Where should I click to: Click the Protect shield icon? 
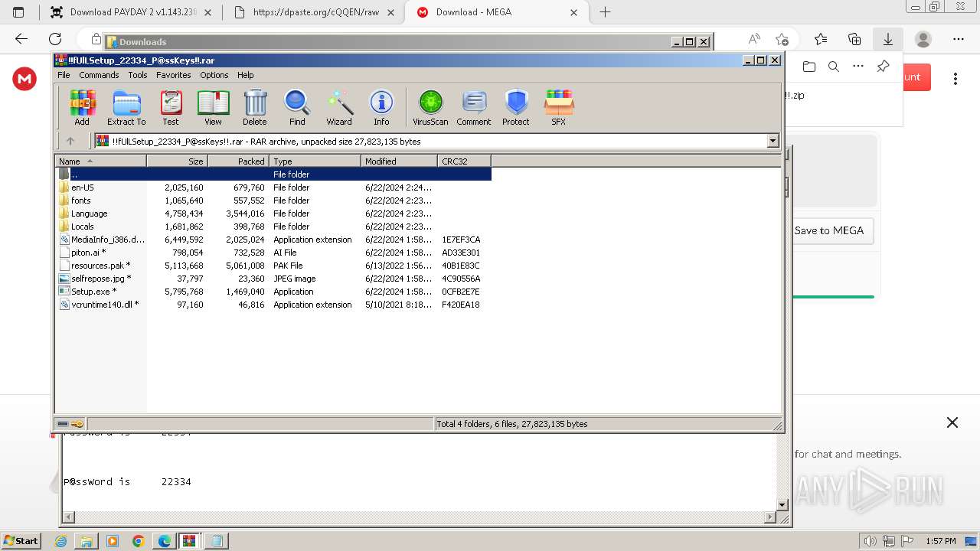point(516,107)
